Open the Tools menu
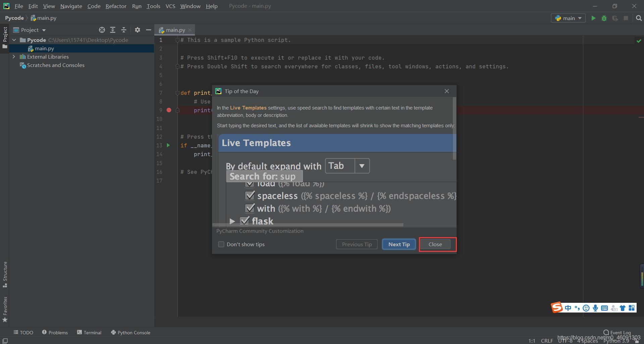The height and width of the screenshot is (344, 644). (153, 6)
